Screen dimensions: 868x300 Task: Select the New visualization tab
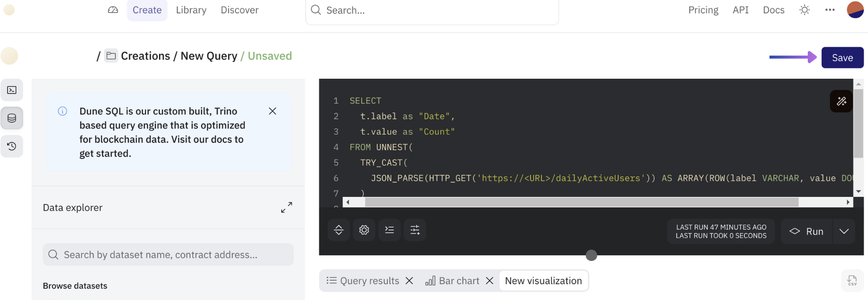click(543, 281)
